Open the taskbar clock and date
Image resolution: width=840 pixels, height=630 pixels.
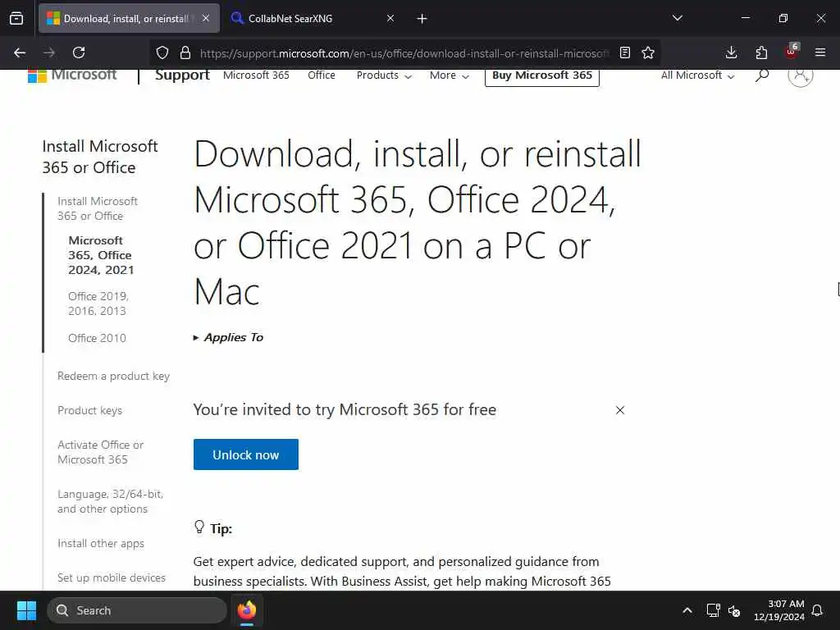(x=779, y=610)
